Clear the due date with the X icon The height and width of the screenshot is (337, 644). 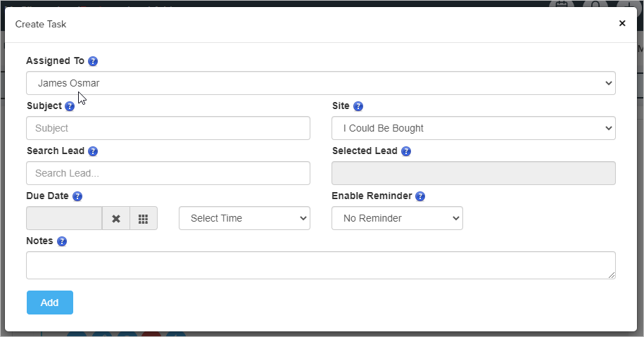pyautogui.click(x=116, y=219)
